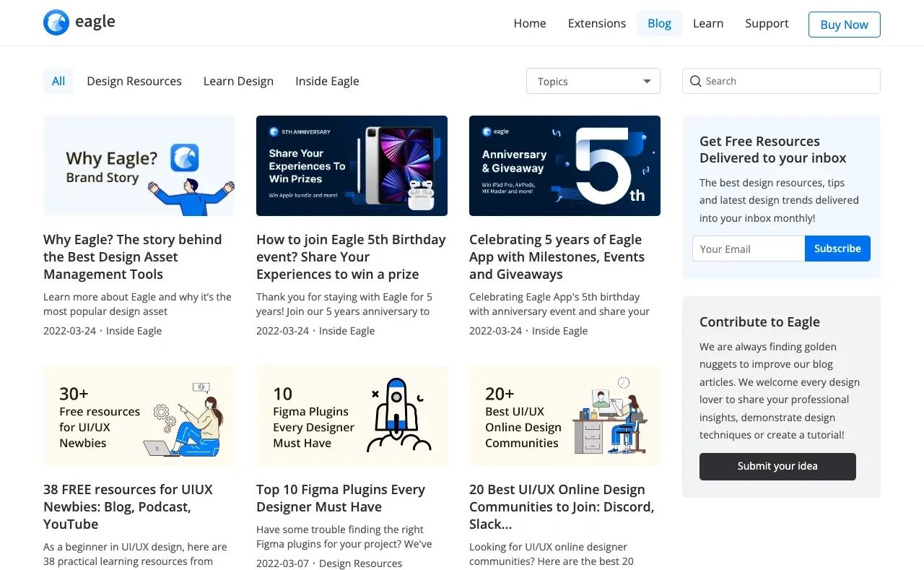Click excerpt 'Thank you for staying with Eagle'
Screen dimensions: 924x570
tap(344, 304)
